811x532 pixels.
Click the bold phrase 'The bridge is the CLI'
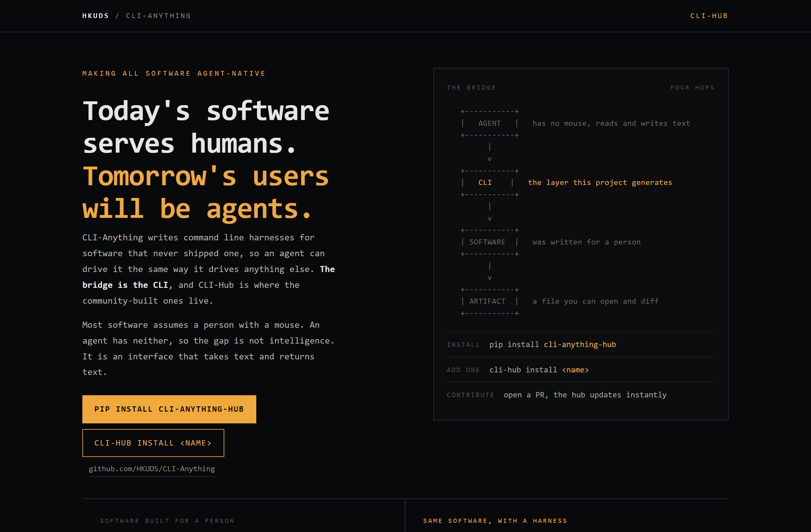pos(208,277)
